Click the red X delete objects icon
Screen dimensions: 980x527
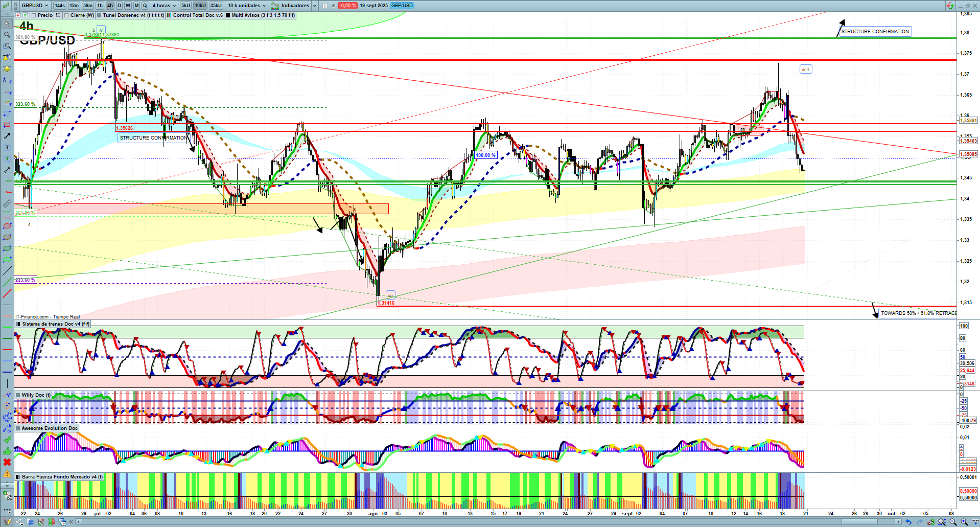[7, 462]
